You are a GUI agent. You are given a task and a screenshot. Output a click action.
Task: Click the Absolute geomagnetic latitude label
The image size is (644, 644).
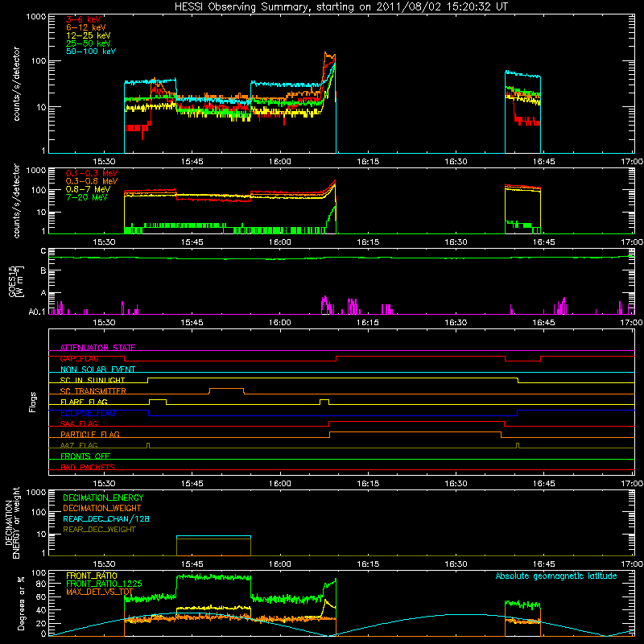(x=556, y=576)
